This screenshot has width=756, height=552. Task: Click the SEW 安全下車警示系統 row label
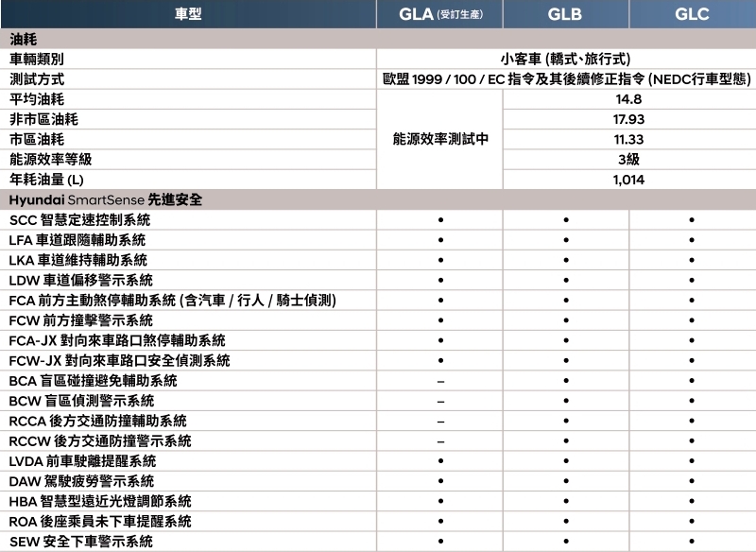pos(81,542)
